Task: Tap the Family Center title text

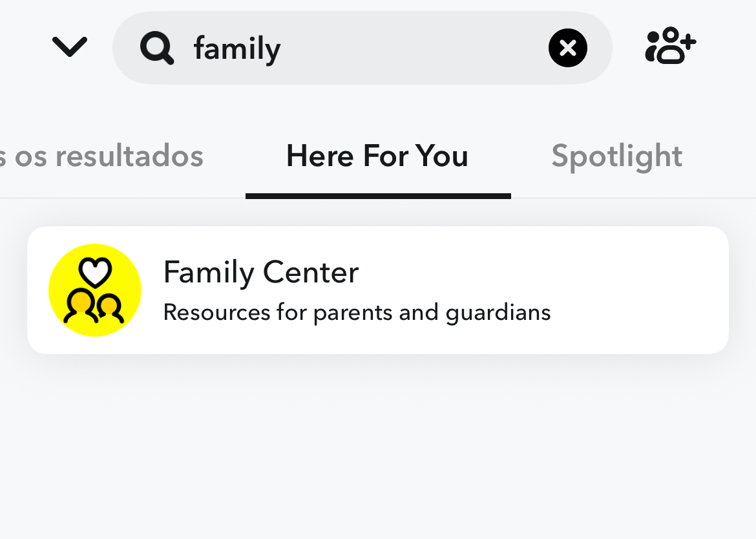Action: pos(261,272)
